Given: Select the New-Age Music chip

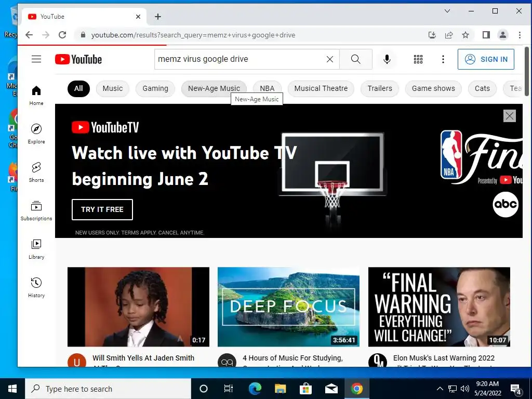Looking at the screenshot, I should click(214, 88).
